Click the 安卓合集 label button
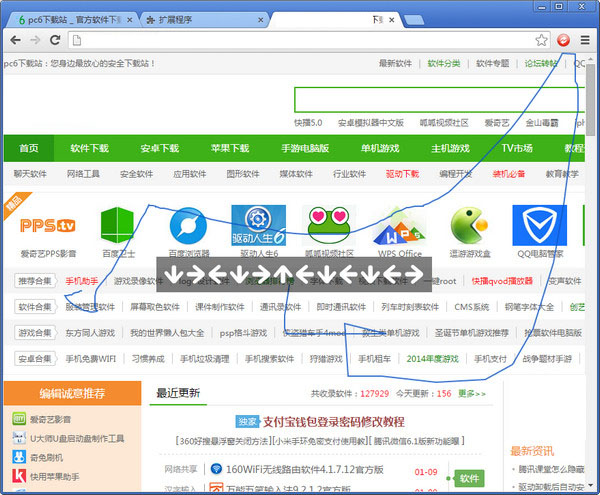 click(x=35, y=359)
